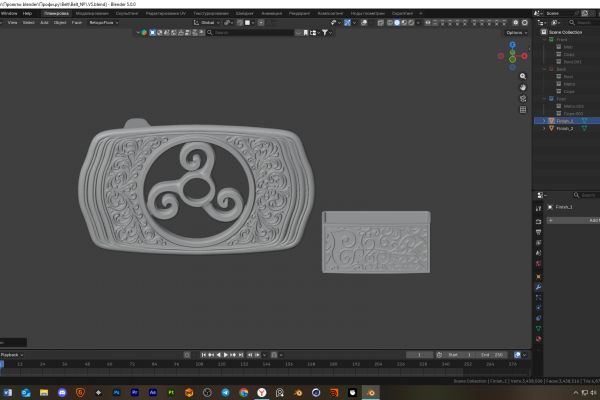Image resolution: width=600 pixels, height=400 pixels.
Task: Open the Playback dropdown in timeline
Action: pyautogui.click(x=11, y=355)
